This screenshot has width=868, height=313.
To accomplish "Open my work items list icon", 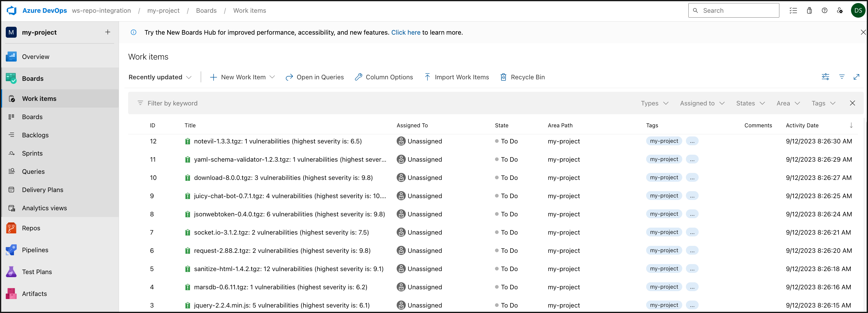I will click(793, 10).
